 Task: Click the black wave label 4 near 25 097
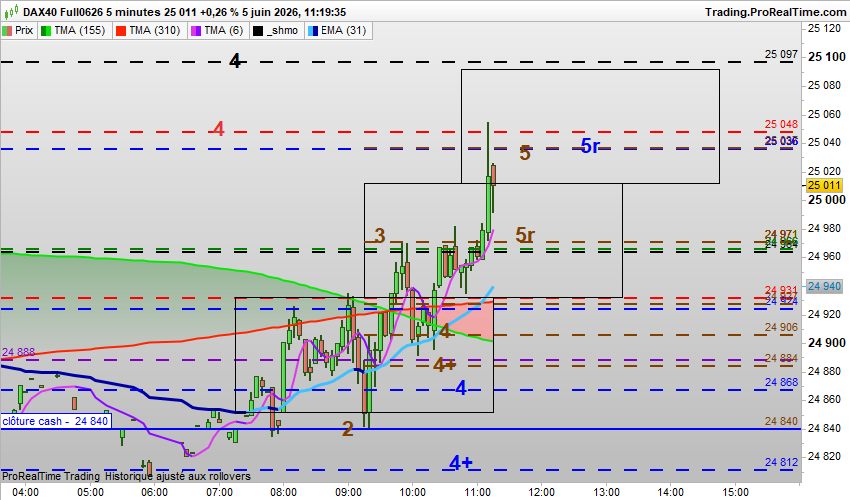click(x=235, y=61)
